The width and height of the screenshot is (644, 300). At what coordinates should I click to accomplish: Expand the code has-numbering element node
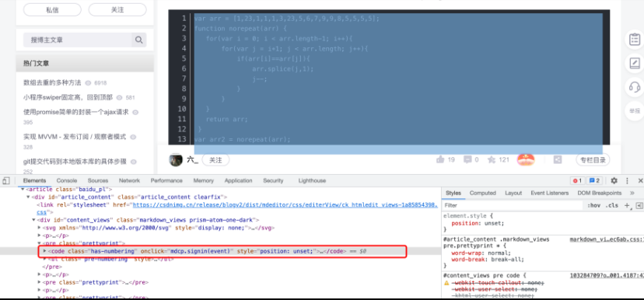[x=45, y=251]
